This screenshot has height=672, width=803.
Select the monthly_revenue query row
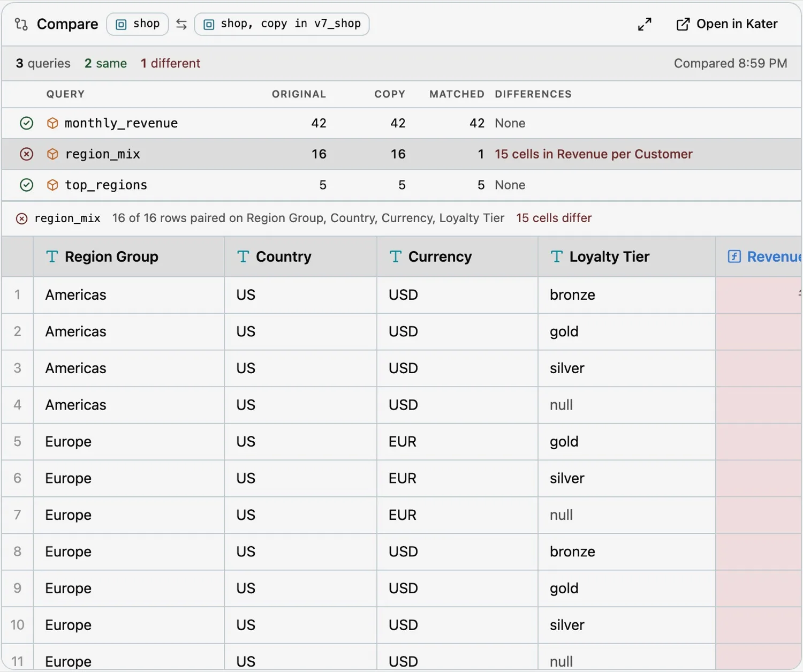[x=401, y=123]
